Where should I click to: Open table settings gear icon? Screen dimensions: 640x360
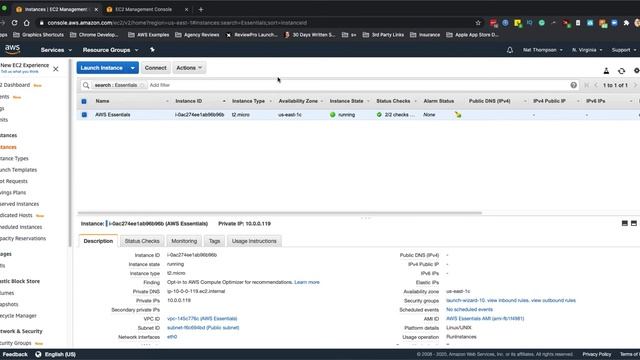(636, 71)
